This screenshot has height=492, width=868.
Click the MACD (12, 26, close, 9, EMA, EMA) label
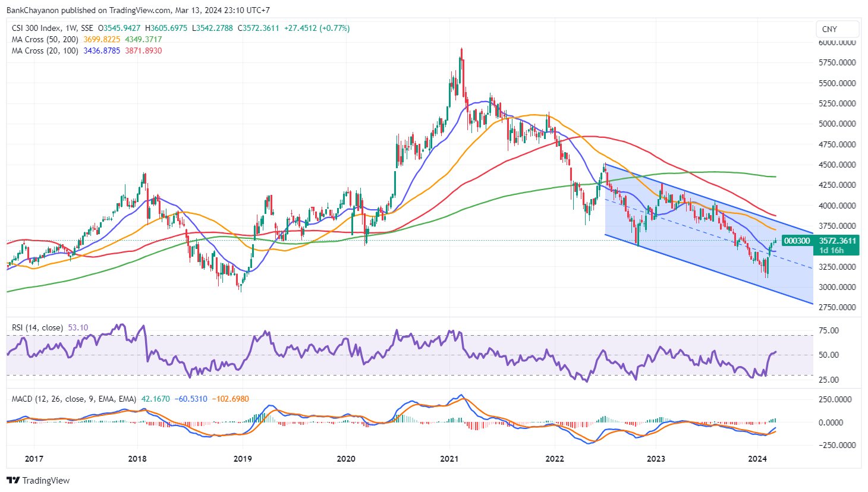click(x=74, y=399)
